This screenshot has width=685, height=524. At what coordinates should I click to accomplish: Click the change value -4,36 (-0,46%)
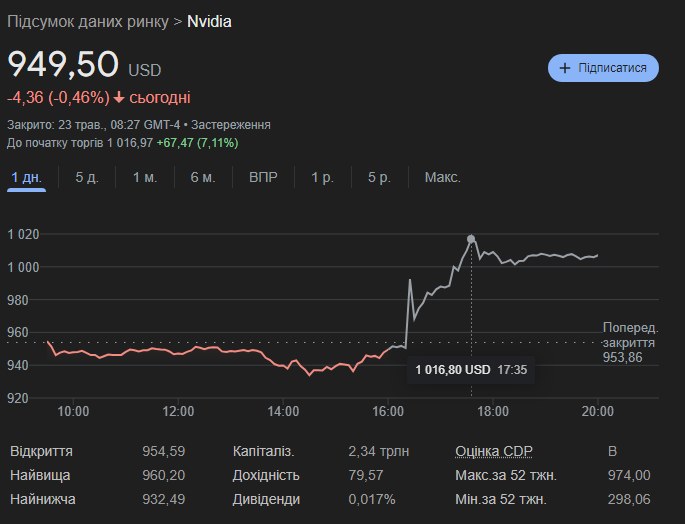click(58, 97)
